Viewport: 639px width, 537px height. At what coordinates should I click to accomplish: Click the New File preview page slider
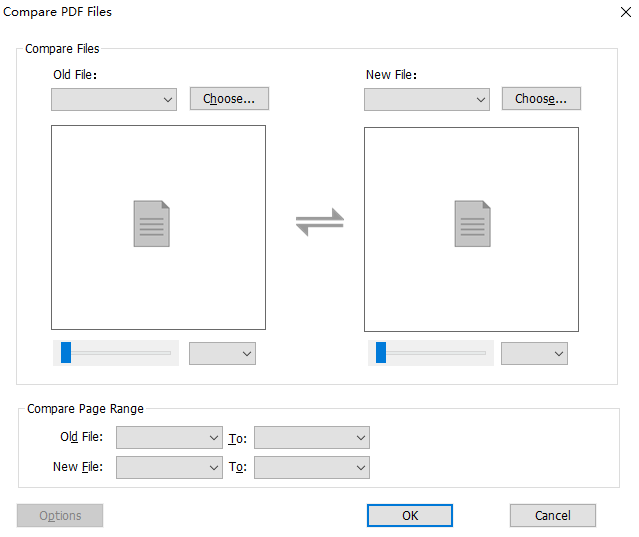pyautogui.click(x=430, y=353)
